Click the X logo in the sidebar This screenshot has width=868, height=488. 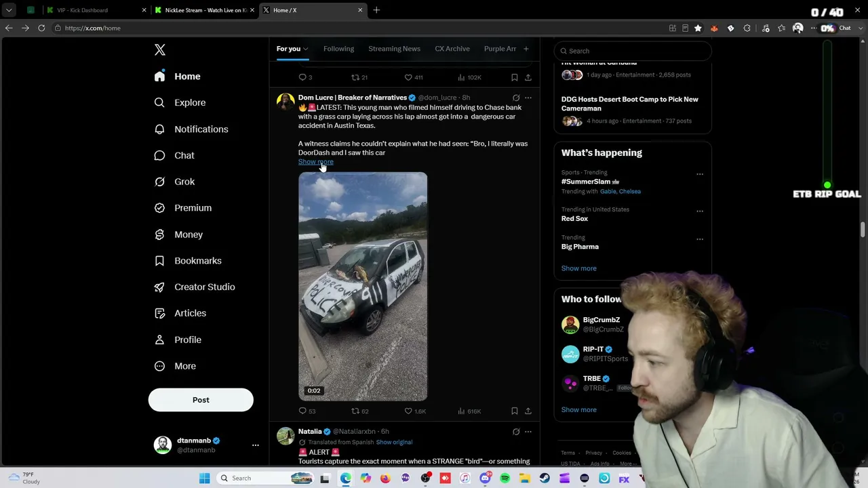160,50
